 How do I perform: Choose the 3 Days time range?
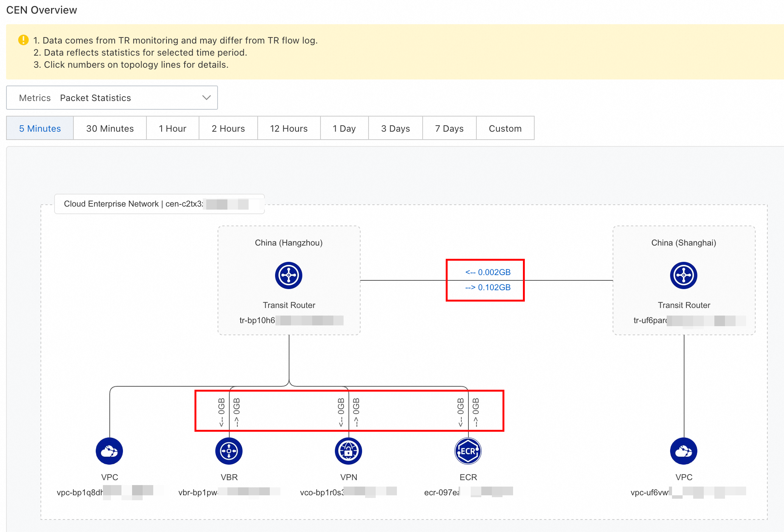(x=395, y=128)
